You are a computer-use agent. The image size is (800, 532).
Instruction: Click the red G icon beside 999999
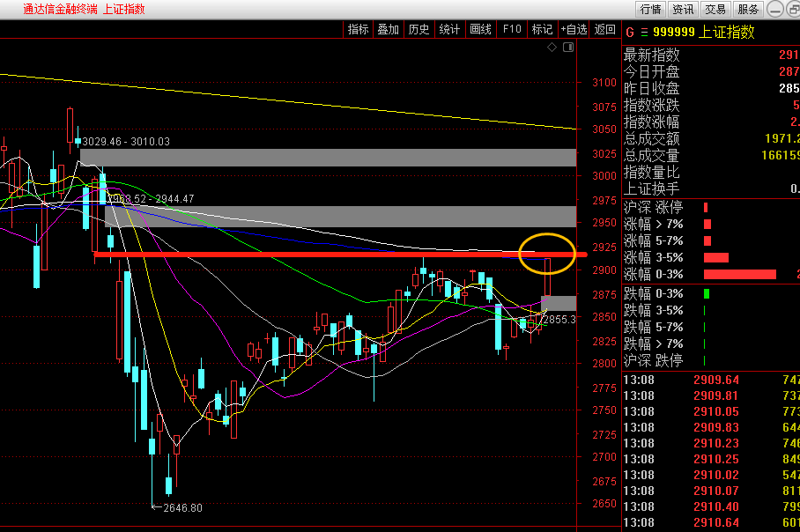[629, 33]
